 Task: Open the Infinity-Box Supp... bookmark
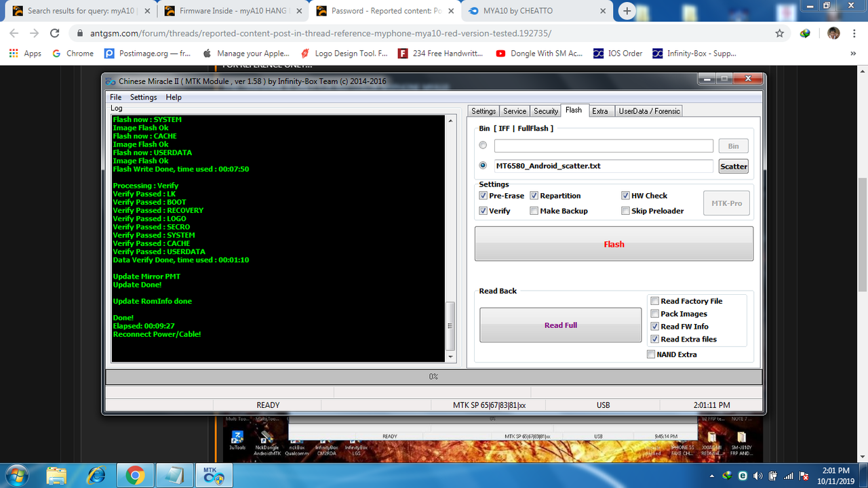point(694,54)
